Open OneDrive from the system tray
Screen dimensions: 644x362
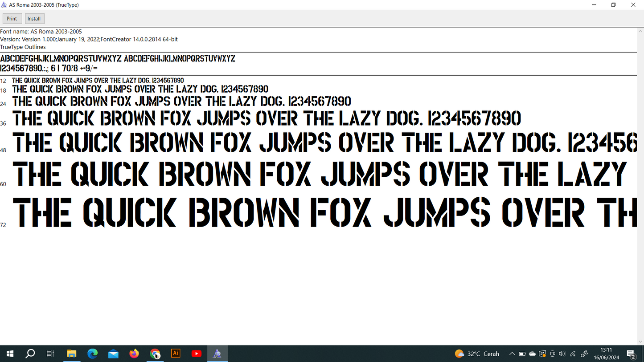tap(532, 354)
